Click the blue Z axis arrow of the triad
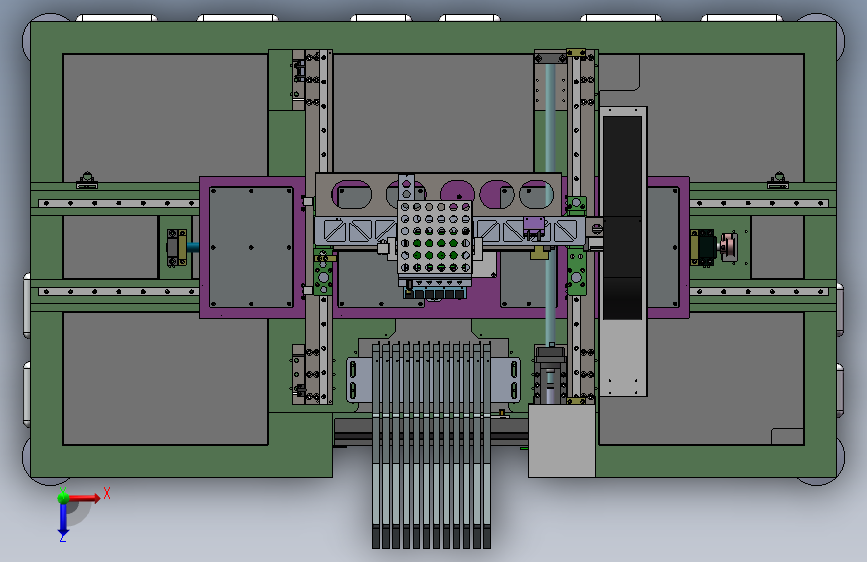This screenshot has width=867, height=562. tap(63, 519)
